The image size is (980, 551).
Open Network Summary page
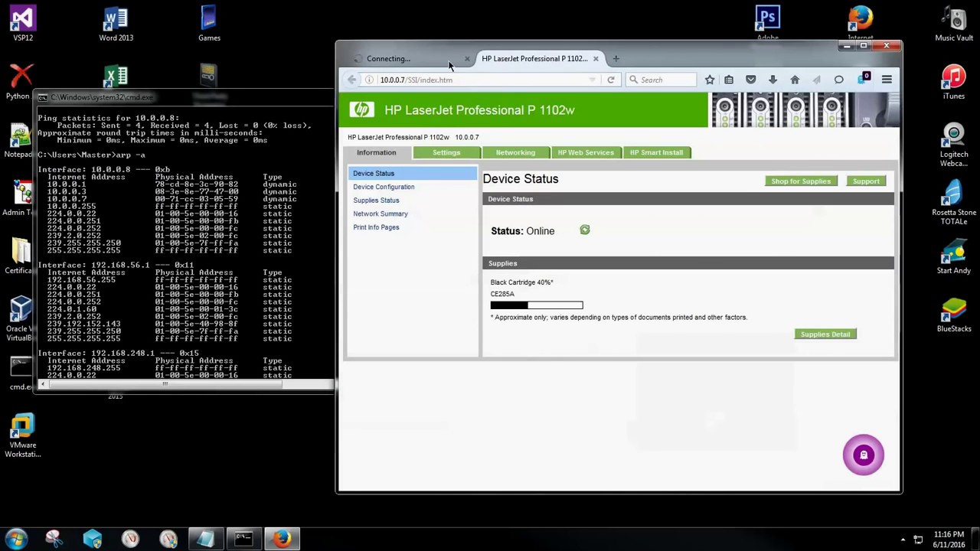[381, 214]
